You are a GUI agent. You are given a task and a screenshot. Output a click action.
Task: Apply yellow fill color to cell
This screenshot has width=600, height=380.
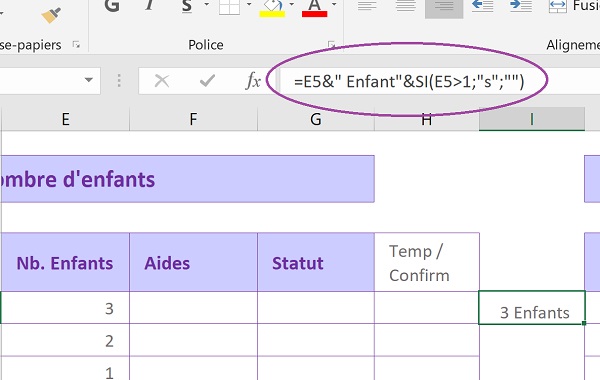tap(272, 8)
